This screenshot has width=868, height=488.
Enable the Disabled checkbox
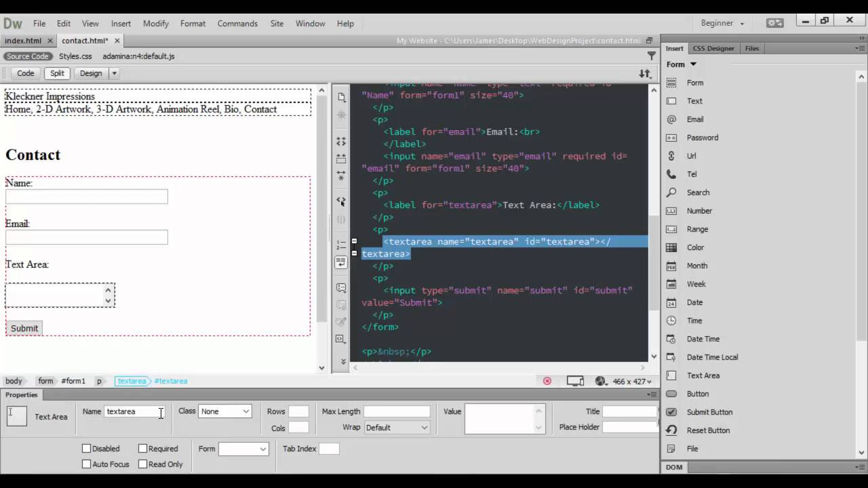point(86,449)
